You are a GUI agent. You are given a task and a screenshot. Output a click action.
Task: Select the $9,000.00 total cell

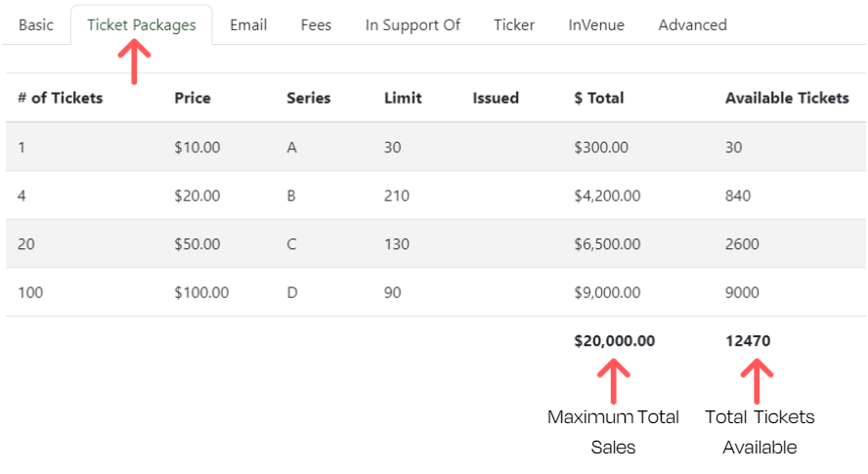point(607,292)
